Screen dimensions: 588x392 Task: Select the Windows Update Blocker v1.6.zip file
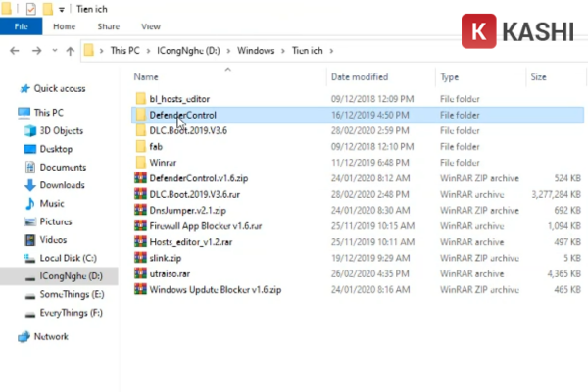[x=215, y=290]
